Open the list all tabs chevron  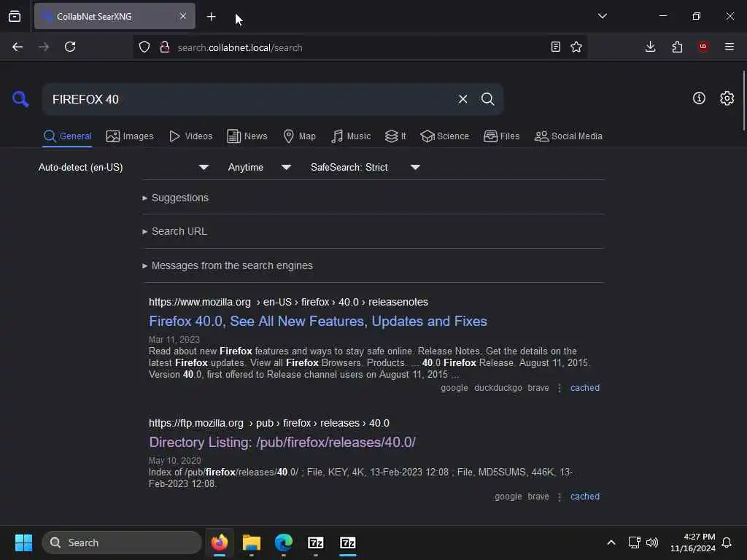602,16
